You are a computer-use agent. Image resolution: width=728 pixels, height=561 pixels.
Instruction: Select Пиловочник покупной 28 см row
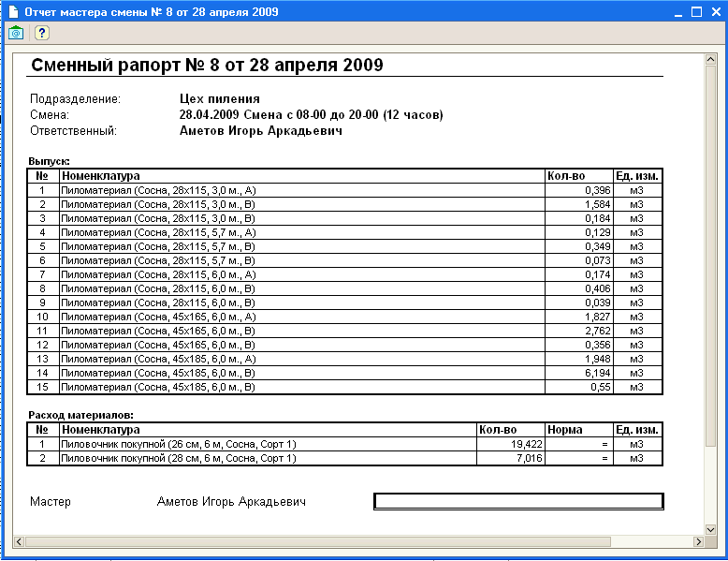(344, 458)
